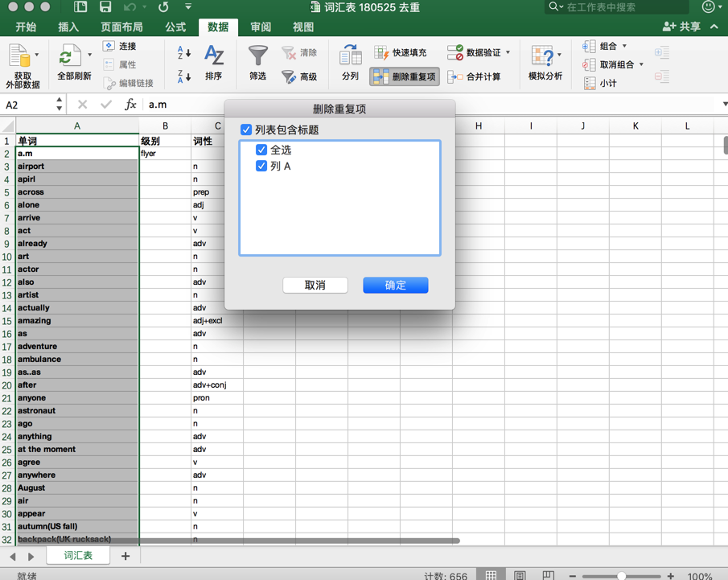
Task: Open the Page Layout ribbon tab
Action: click(x=121, y=27)
